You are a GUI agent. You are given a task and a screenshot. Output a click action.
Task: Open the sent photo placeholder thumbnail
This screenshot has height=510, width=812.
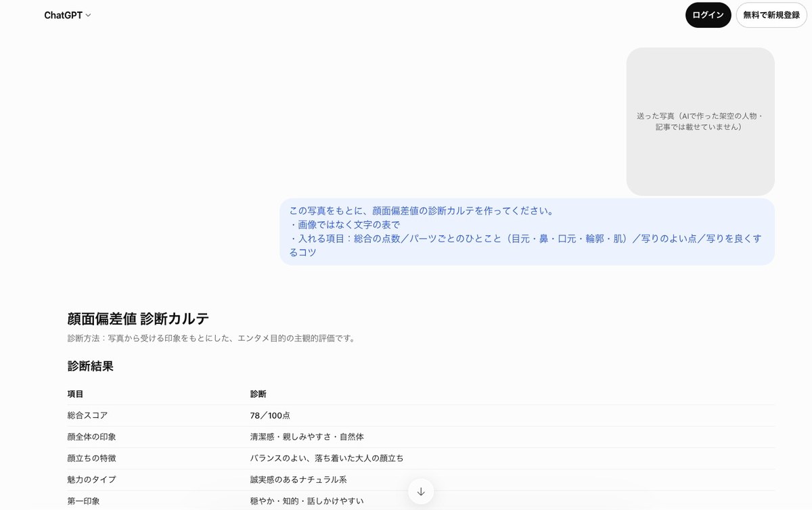pos(700,122)
